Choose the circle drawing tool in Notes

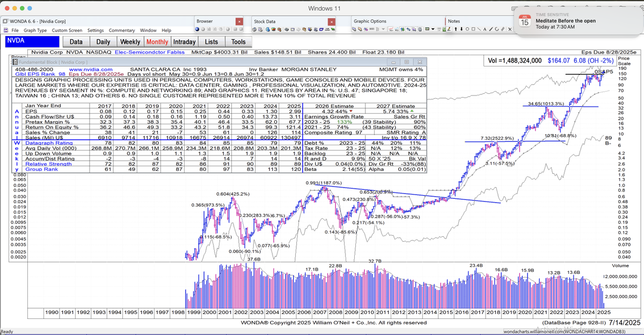point(467,29)
